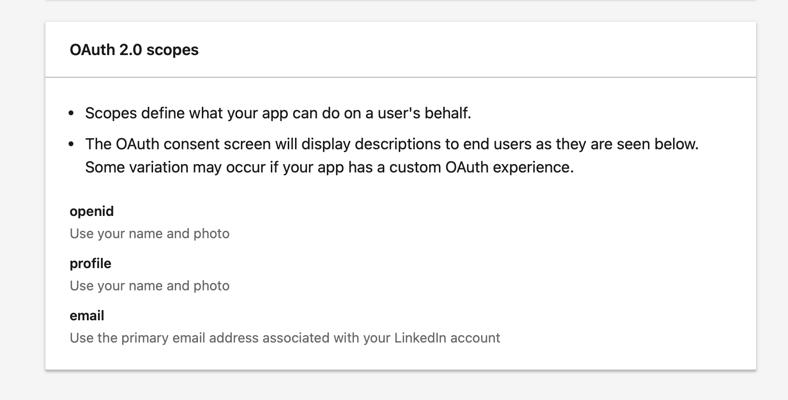Click the second bullet point marker
This screenshot has height=400, width=788.
tap(71, 145)
